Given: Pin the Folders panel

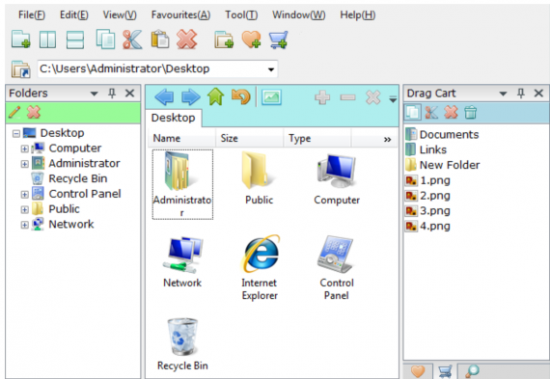Looking at the screenshot, I should pos(112,93).
